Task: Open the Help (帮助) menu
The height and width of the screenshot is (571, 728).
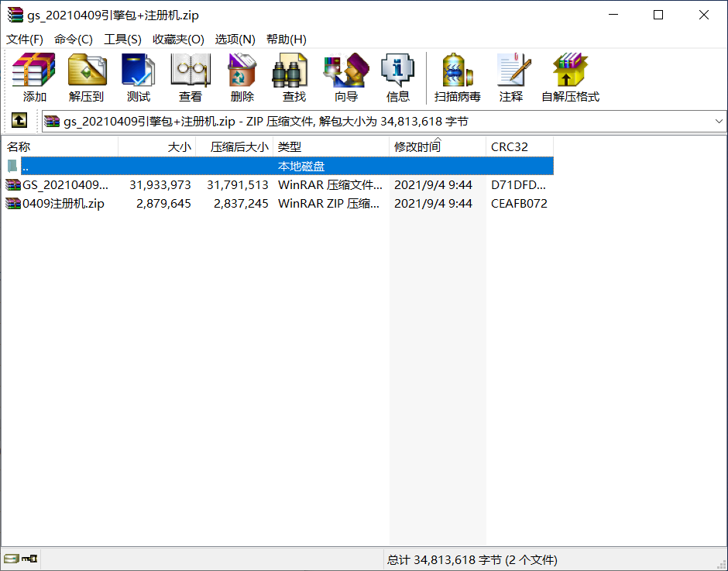Action: 287,40
